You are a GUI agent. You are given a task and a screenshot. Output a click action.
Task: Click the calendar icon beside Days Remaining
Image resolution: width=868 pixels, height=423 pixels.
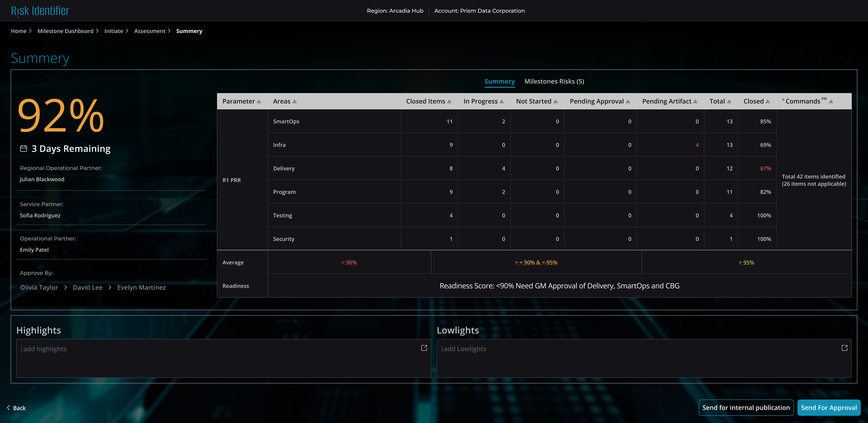tap(24, 148)
